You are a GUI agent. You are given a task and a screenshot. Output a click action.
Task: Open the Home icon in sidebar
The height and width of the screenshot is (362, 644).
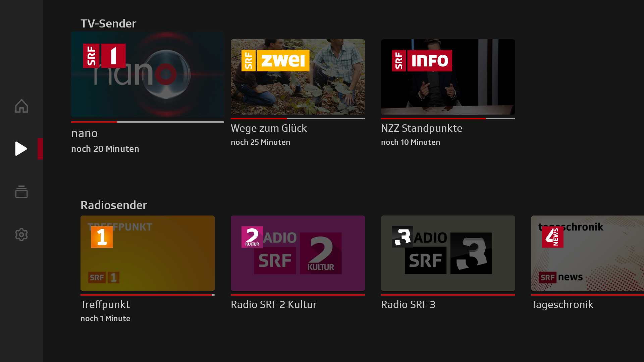[x=21, y=106]
